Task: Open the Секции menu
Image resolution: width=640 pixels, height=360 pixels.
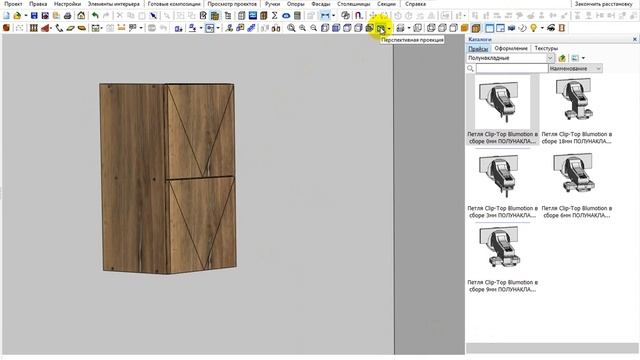Action: (386, 4)
